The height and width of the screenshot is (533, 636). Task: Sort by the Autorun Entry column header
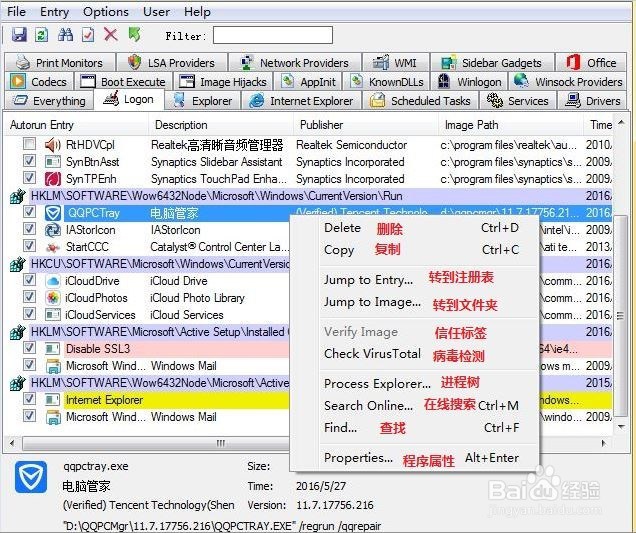tap(76, 125)
